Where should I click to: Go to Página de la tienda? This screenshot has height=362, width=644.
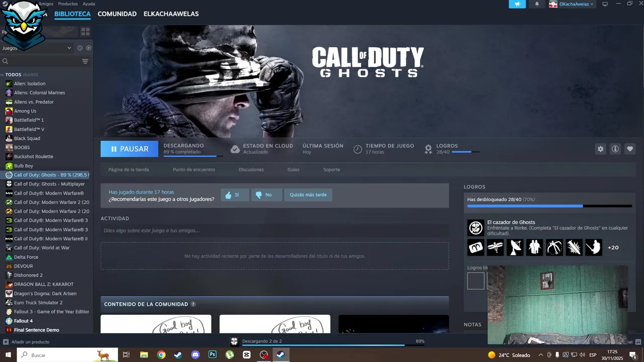click(x=129, y=170)
